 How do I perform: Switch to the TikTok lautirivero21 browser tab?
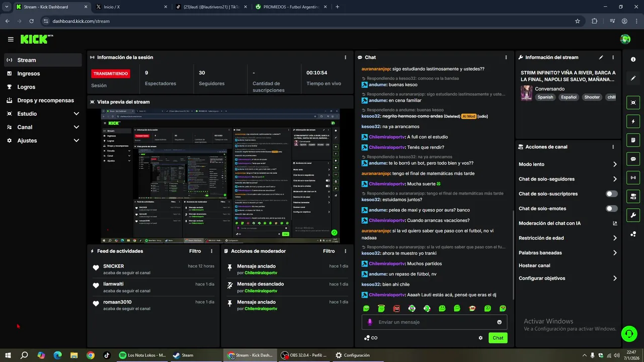(211, 7)
